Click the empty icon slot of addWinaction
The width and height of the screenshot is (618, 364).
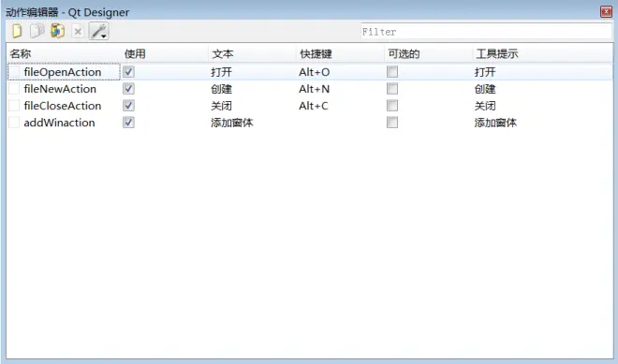pyautogui.click(x=14, y=123)
